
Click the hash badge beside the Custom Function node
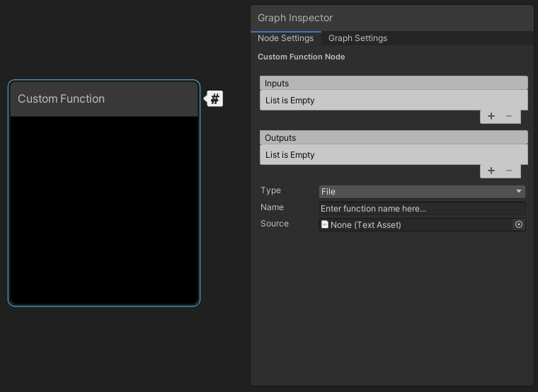pyautogui.click(x=214, y=98)
